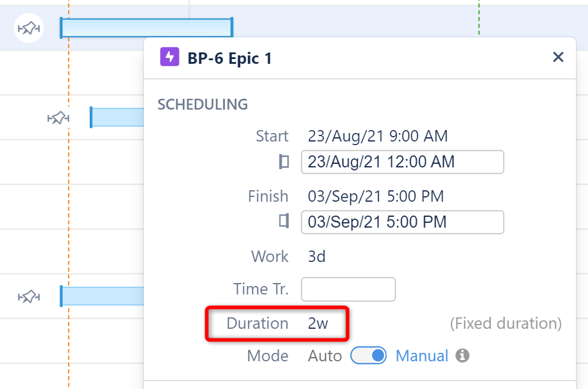
Task: Click the manual-date icon beside Start field
Action: (284, 162)
